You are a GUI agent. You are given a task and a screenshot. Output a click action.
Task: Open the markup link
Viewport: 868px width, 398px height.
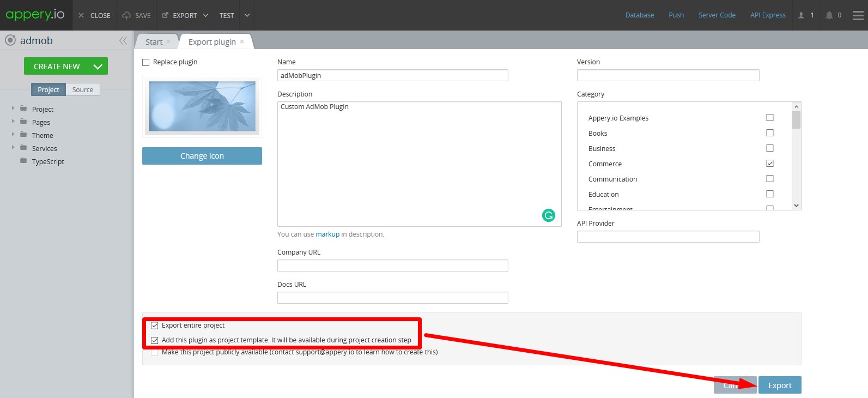coord(327,234)
